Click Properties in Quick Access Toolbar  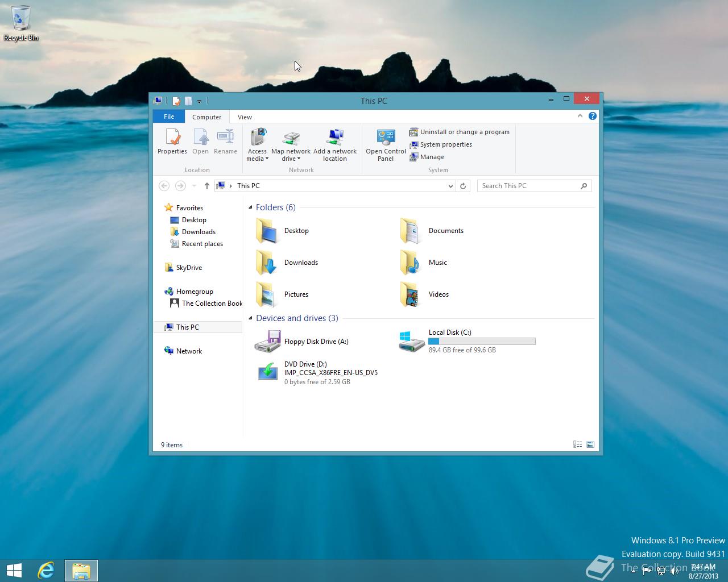tap(176, 101)
